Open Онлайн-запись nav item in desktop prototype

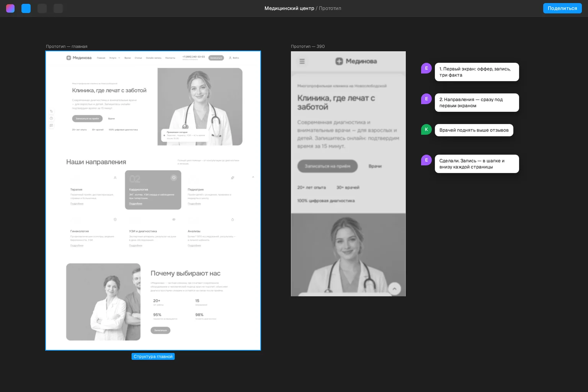point(154,58)
